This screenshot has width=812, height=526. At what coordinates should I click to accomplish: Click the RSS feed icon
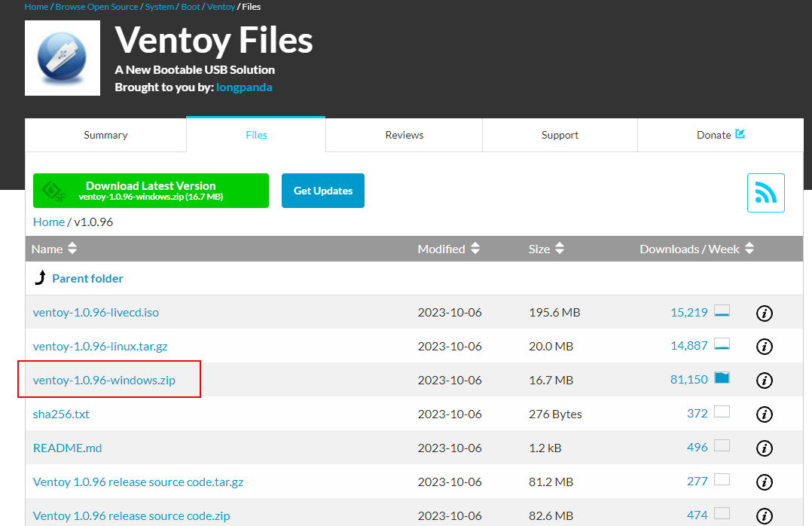765,193
